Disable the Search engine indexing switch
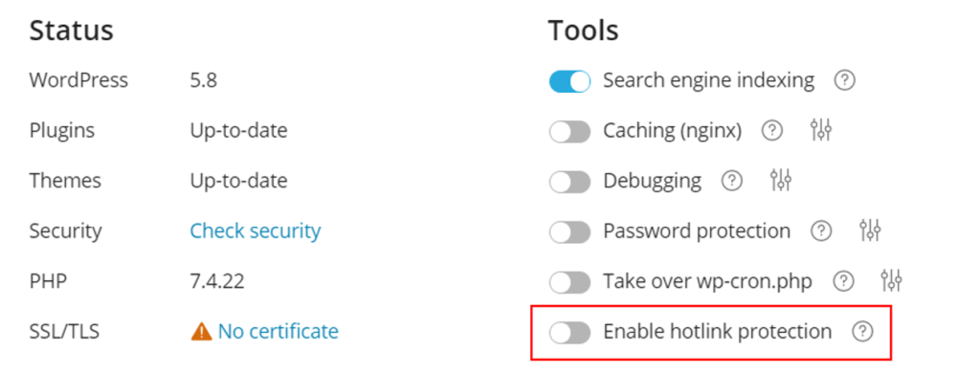 [x=570, y=81]
